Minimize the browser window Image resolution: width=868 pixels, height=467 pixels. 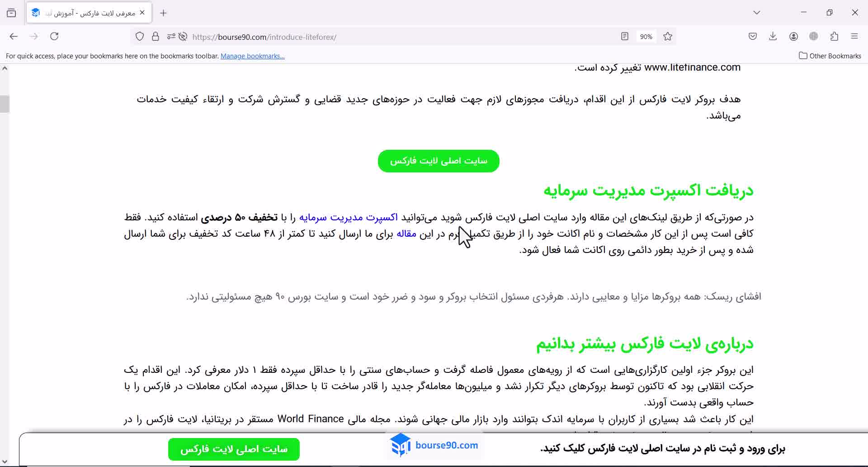coord(804,13)
